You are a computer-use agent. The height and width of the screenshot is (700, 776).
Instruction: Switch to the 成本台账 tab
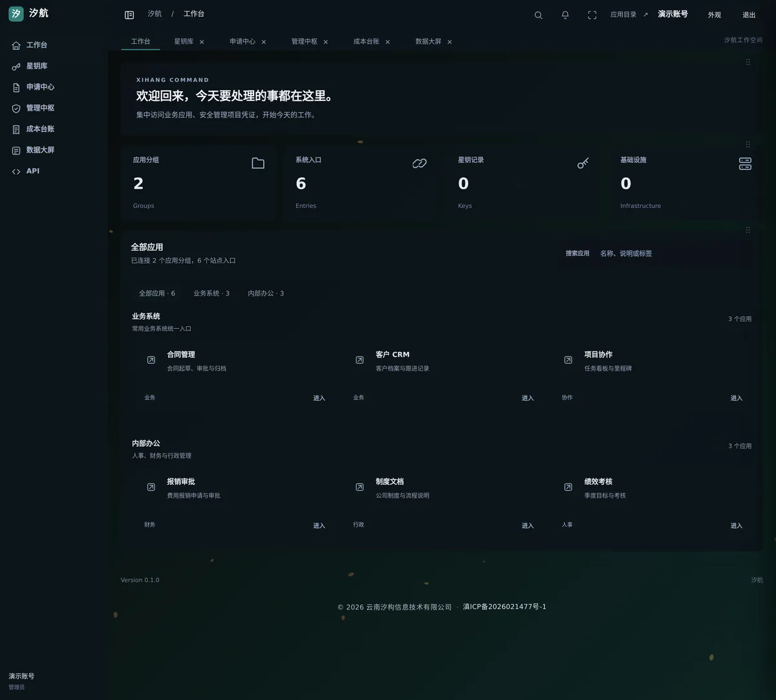[x=366, y=41]
